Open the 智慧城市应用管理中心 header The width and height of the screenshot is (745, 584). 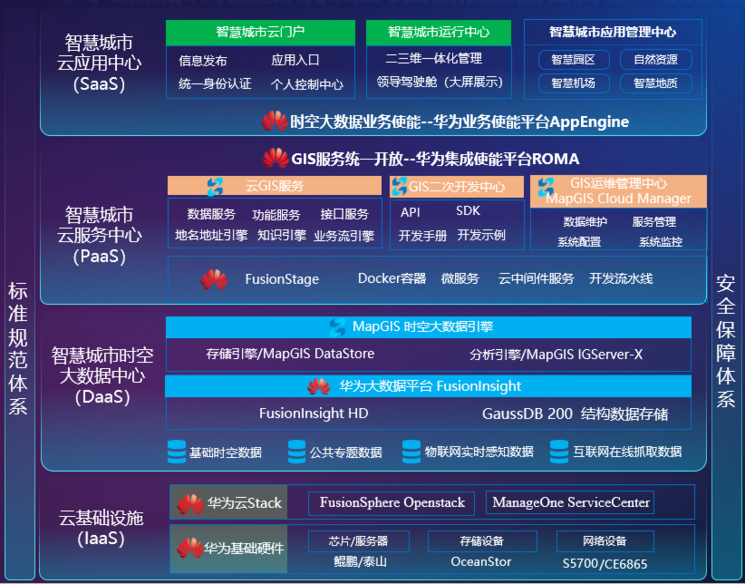click(x=613, y=32)
